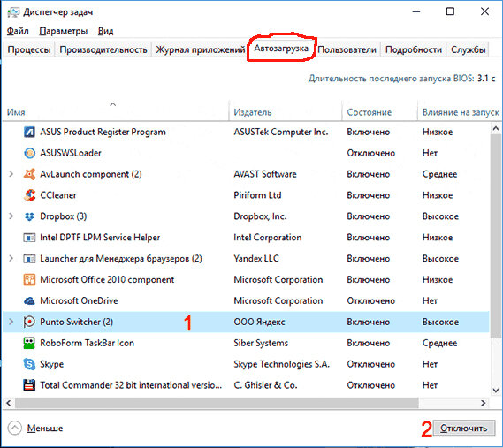Expand the AvLaunch component (2) group
Viewport: 503px width, 448px height.
[11, 174]
